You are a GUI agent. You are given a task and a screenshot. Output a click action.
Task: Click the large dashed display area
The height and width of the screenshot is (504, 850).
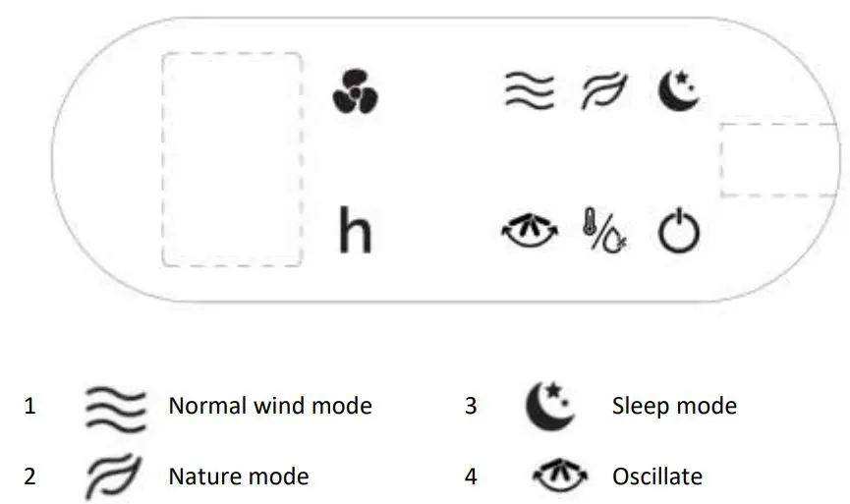coord(232,159)
